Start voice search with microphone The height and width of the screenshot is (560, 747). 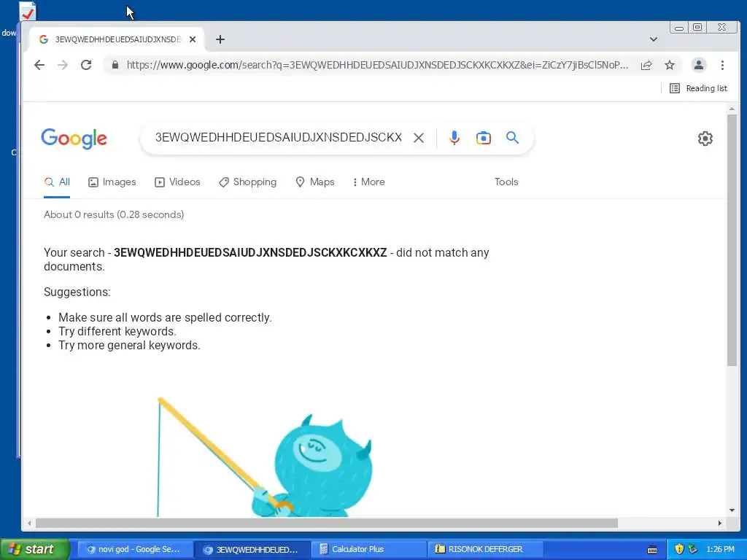pyautogui.click(x=454, y=138)
